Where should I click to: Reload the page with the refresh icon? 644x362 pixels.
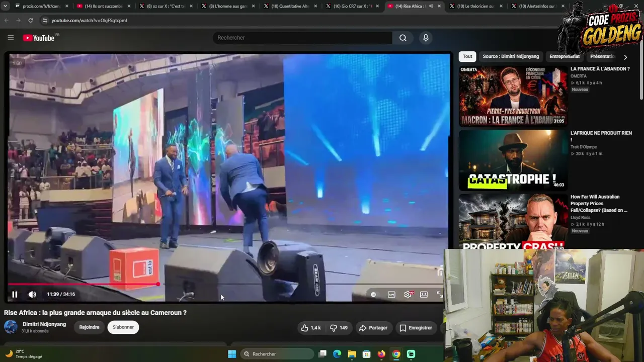coord(31,21)
